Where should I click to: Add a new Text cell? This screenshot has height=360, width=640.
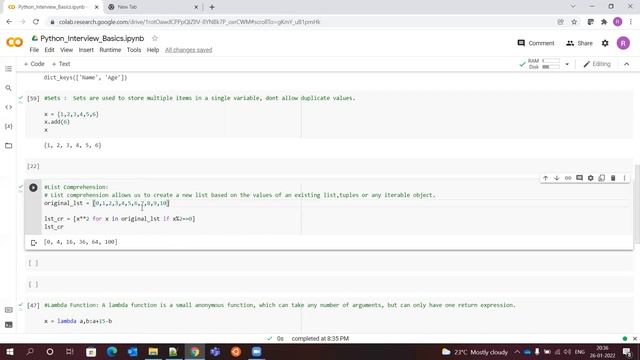point(61,64)
